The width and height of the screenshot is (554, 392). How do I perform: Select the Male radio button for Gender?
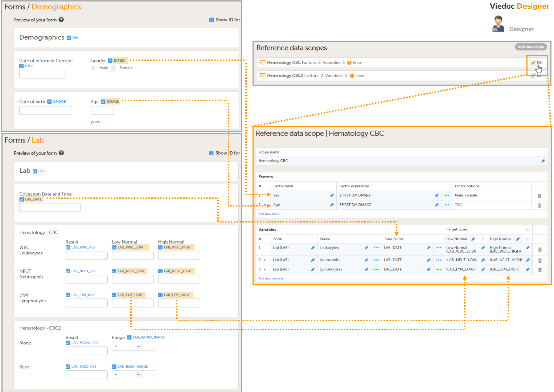[x=93, y=68]
